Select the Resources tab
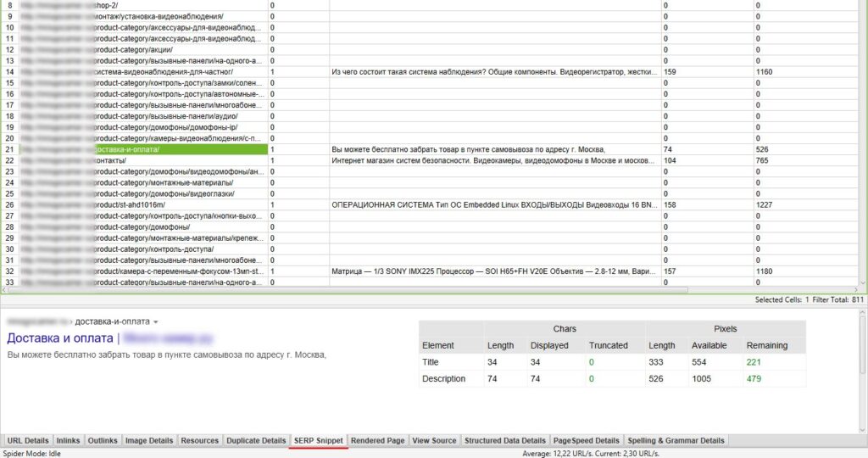This screenshot has width=868, height=458. click(200, 441)
